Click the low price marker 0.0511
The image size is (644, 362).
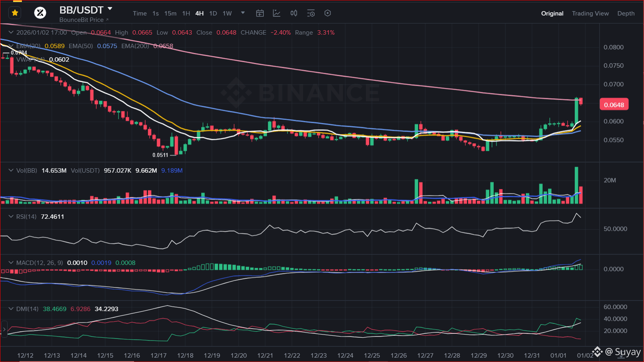click(160, 155)
